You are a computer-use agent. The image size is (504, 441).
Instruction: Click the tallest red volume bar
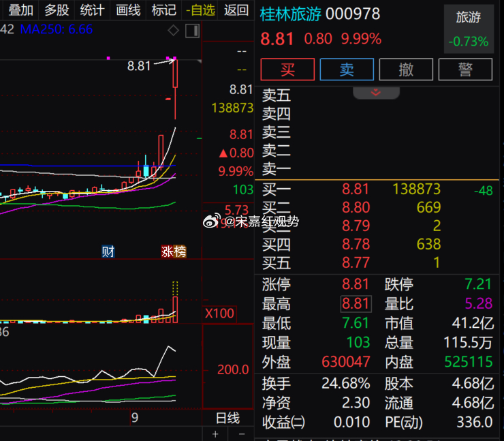175,309
